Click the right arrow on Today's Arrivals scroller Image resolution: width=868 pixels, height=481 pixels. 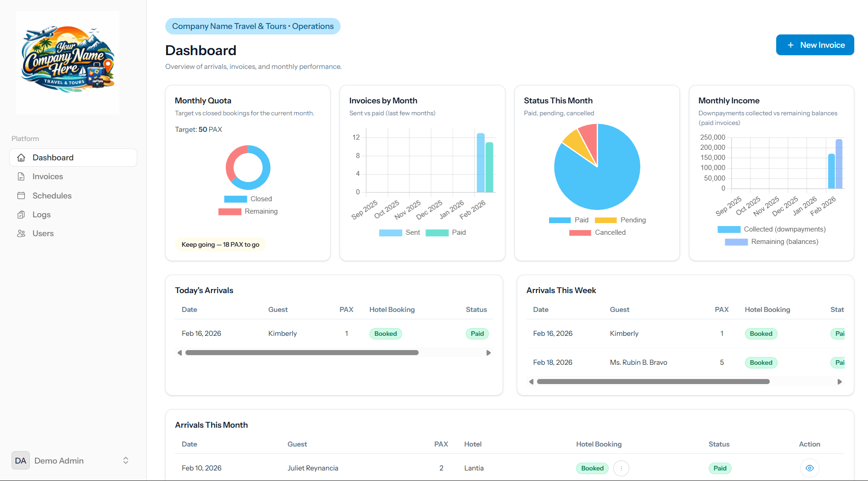pos(488,352)
